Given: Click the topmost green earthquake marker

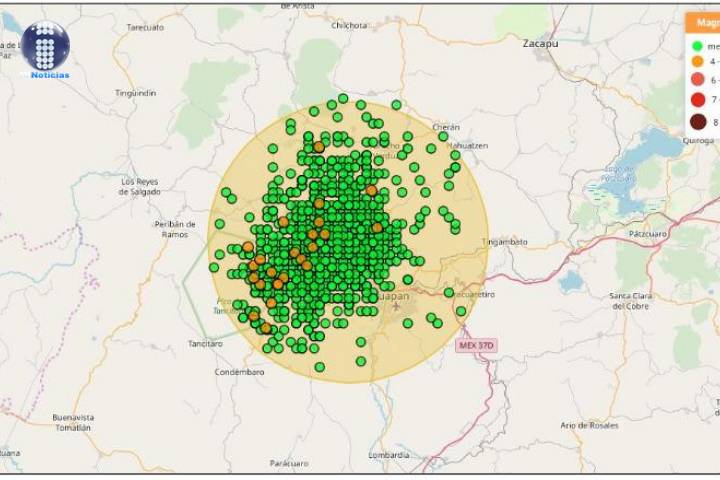Looking at the screenshot, I should [343, 99].
